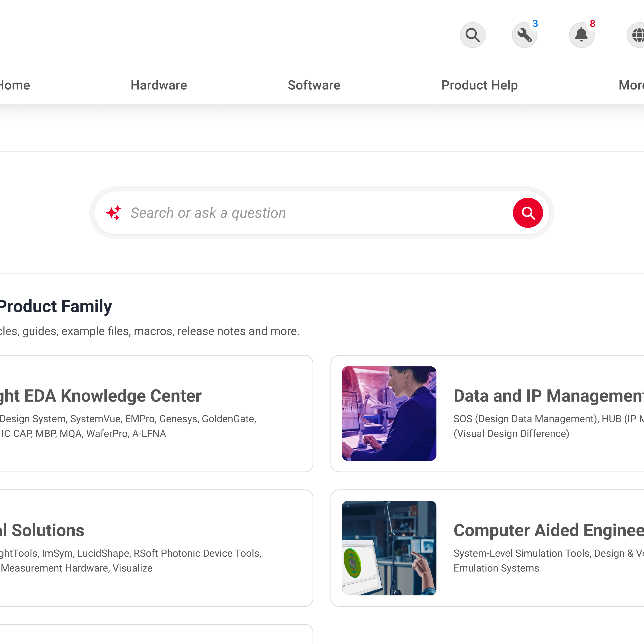Click the magnifier search icon in header
644x644 pixels.
[472, 35]
